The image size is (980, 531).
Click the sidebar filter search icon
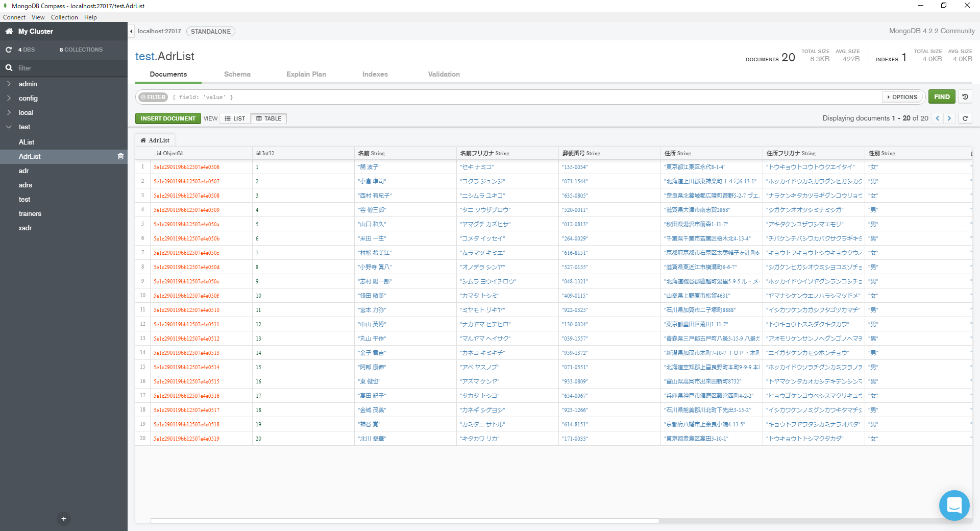coord(9,68)
